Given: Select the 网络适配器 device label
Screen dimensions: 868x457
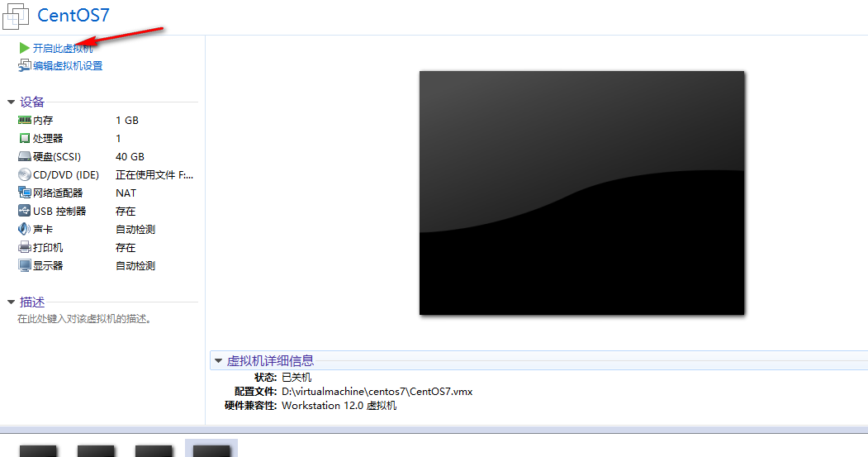Looking at the screenshot, I should [58, 193].
